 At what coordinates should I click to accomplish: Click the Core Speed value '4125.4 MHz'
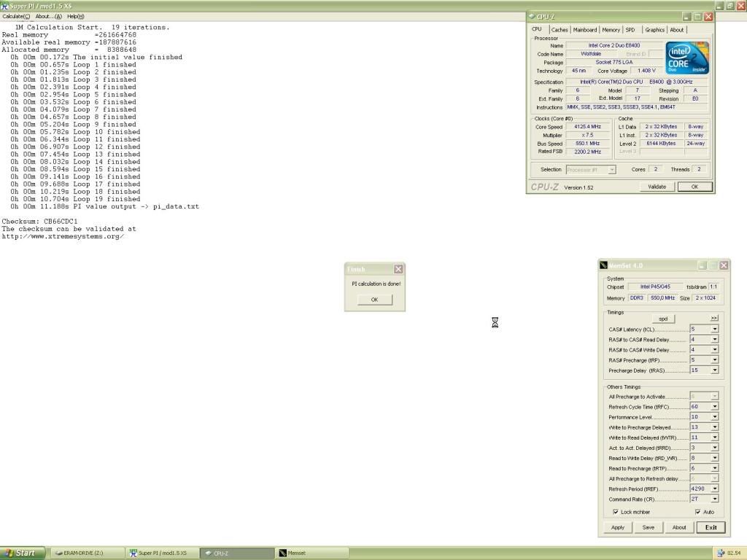point(588,127)
